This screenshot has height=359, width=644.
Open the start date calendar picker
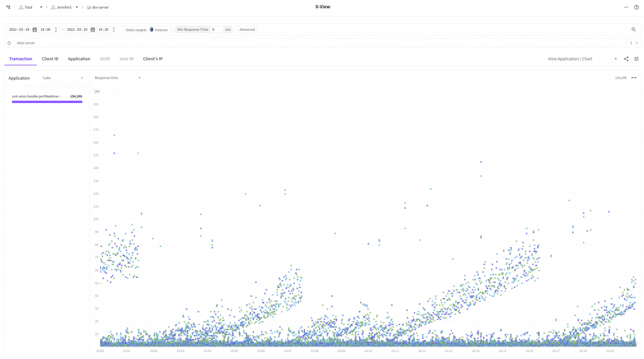pyautogui.click(x=35, y=30)
